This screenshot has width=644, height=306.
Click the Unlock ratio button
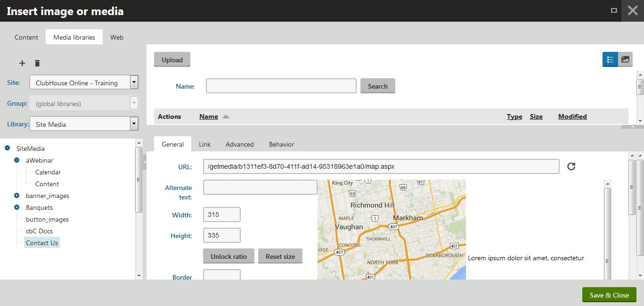228,256
